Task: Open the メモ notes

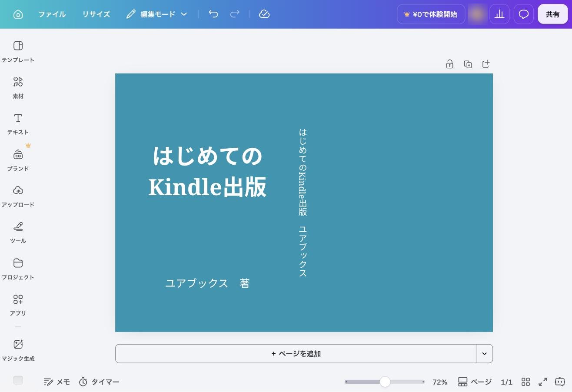Action: click(57, 382)
